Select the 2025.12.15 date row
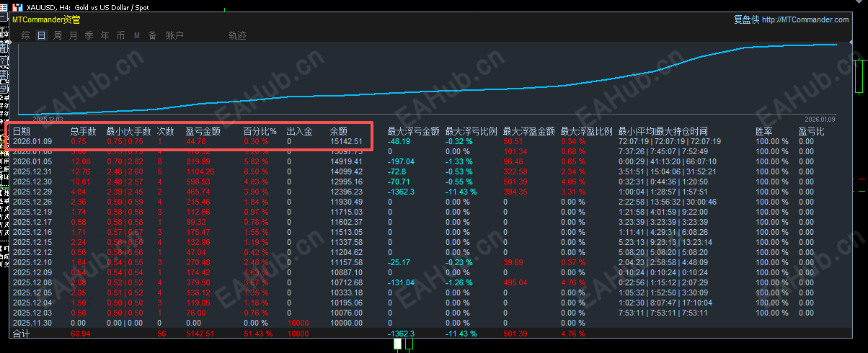The height and width of the screenshot is (353, 868). [32, 242]
